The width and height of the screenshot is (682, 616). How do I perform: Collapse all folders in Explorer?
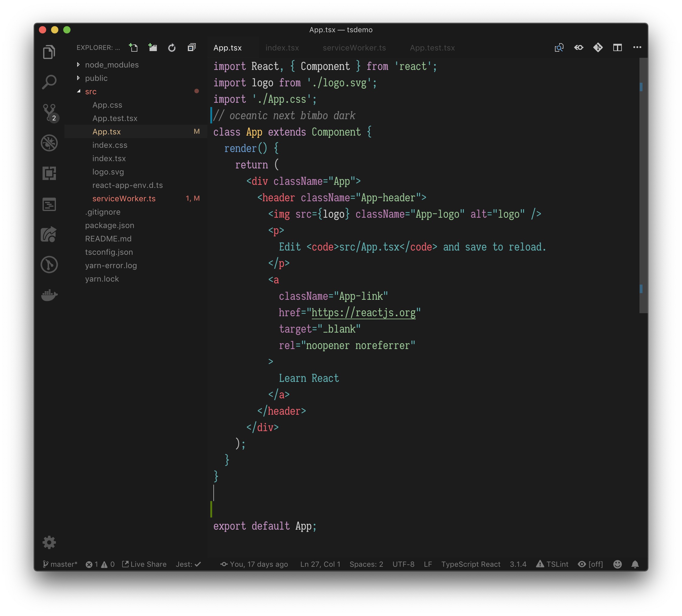click(191, 48)
